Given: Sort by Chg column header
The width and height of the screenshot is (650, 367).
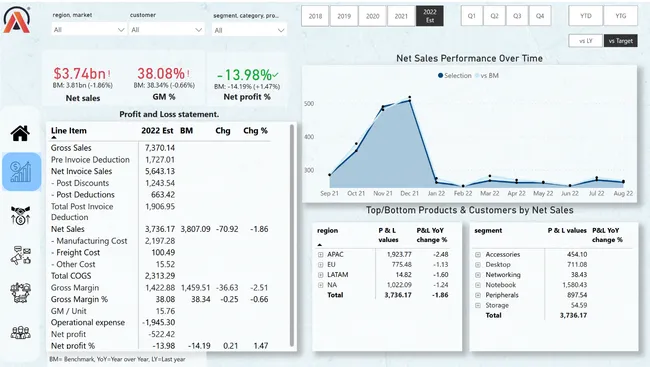Looking at the screenshot, I should (223, 131).
